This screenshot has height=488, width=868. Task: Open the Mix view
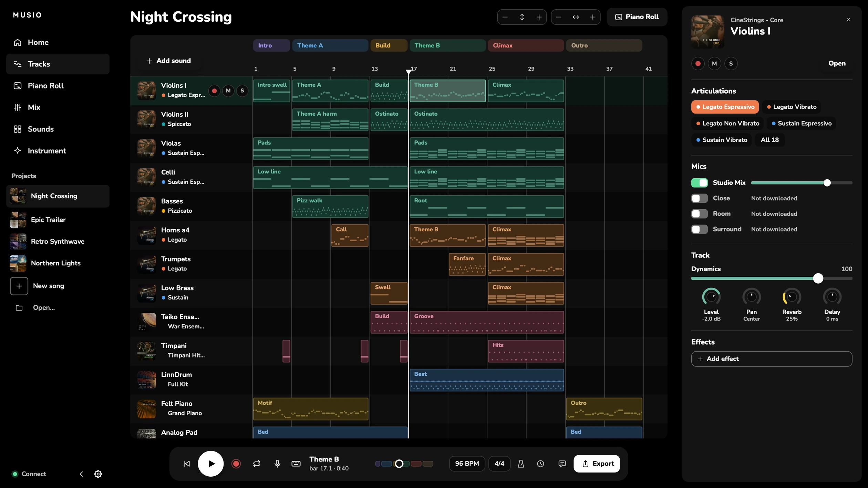[x=58, y=107]
